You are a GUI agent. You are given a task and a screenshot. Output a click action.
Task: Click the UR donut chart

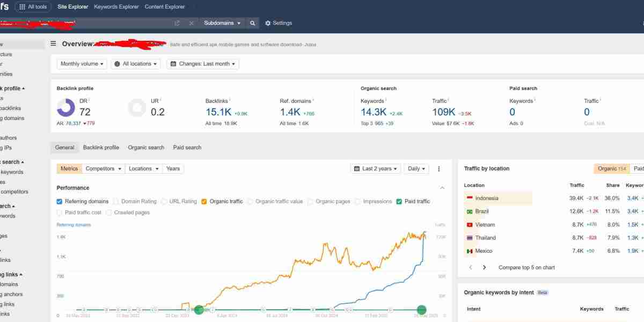(137, 107)
